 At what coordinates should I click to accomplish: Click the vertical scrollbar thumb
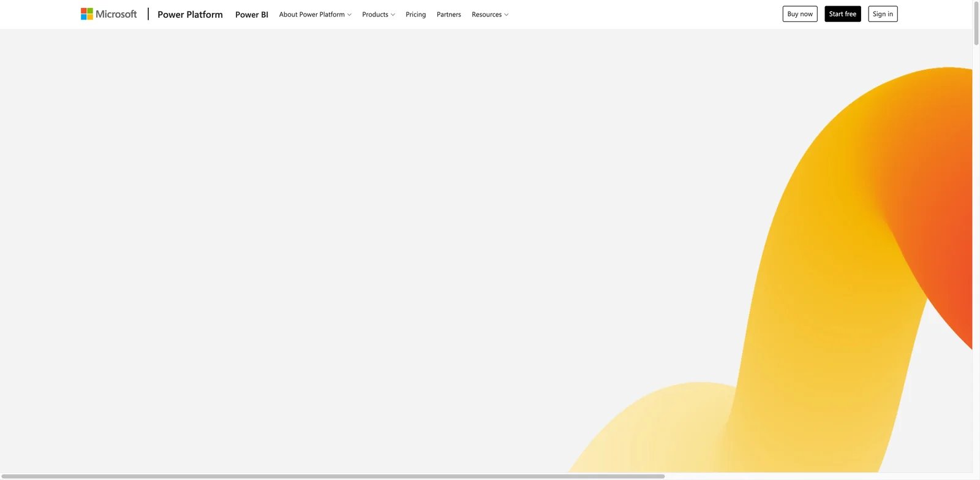click(976, 23)
